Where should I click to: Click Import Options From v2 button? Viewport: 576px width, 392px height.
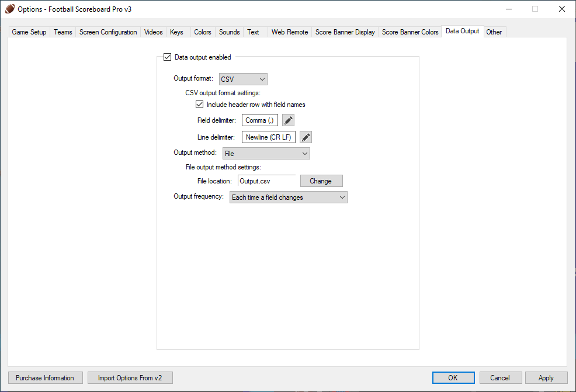(x=130, y=378)
